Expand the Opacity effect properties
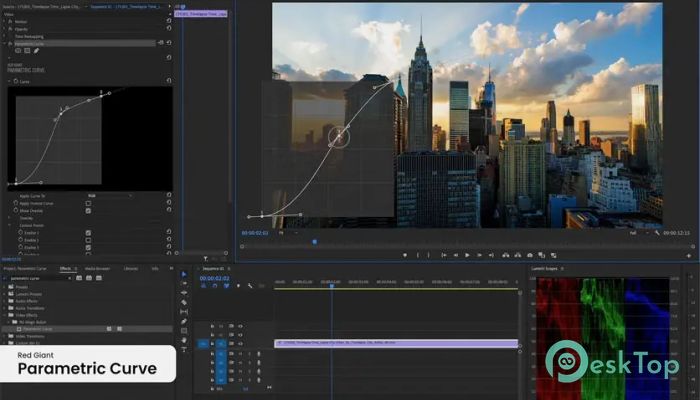700x400 pixels. point(4,29)
